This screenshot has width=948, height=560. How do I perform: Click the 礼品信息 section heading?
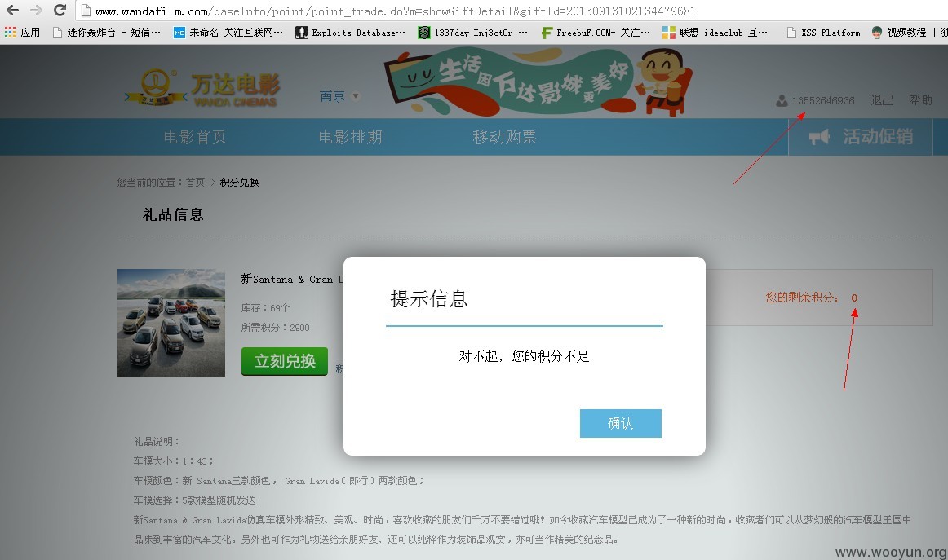pyautogui.click(x=173, y=214)
